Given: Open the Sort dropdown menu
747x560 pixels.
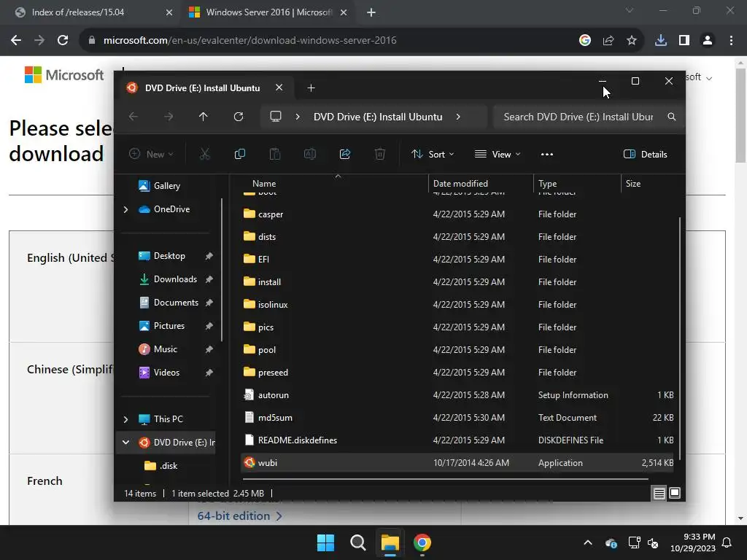Looking at the screenshot, I should (433, 154).
